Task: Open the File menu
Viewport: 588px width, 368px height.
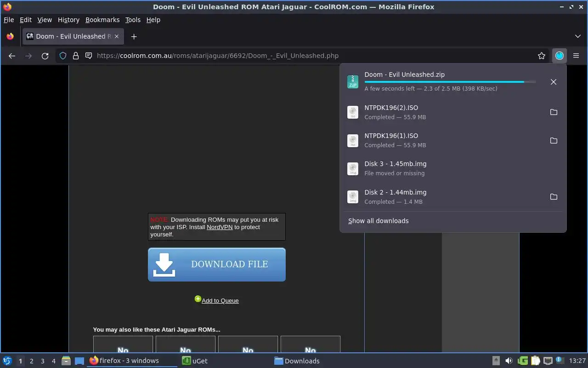Action: 9,20
